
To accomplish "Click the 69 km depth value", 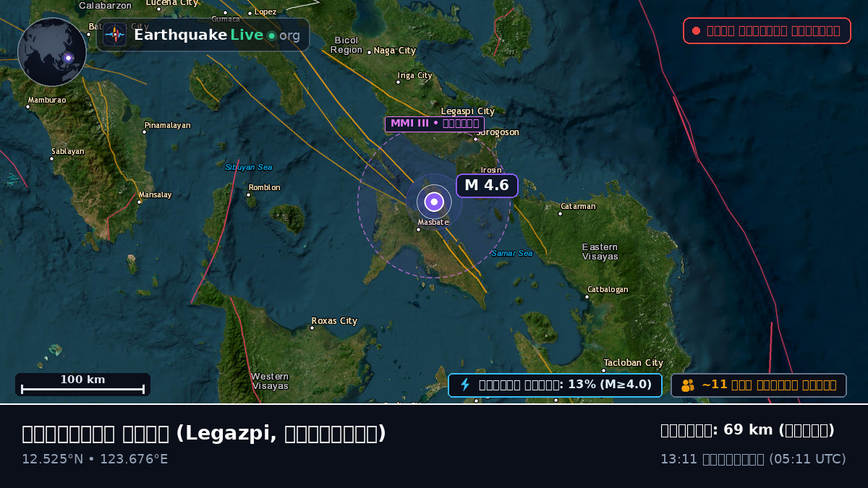I will [x=748, y=430].
